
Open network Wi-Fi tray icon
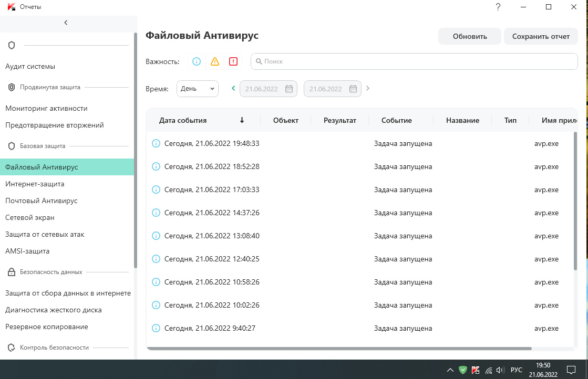tap(488, 371)
